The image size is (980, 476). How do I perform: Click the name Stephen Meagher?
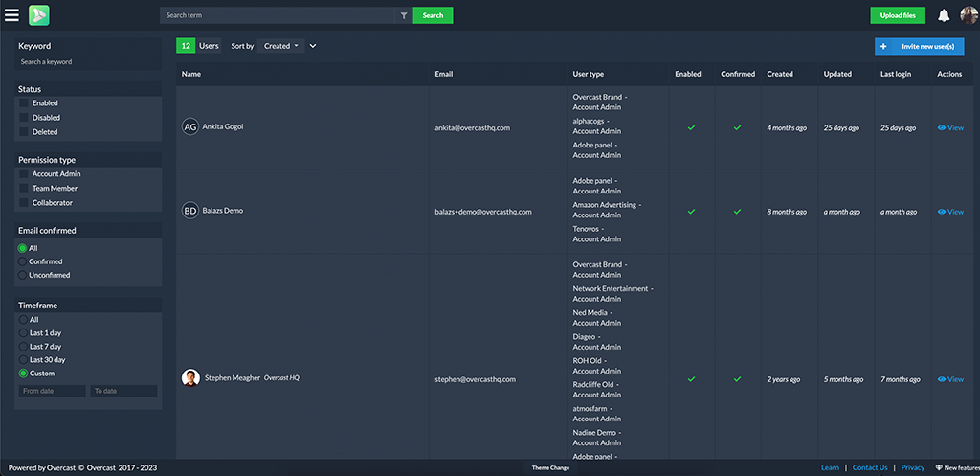[x=233, y=377]
